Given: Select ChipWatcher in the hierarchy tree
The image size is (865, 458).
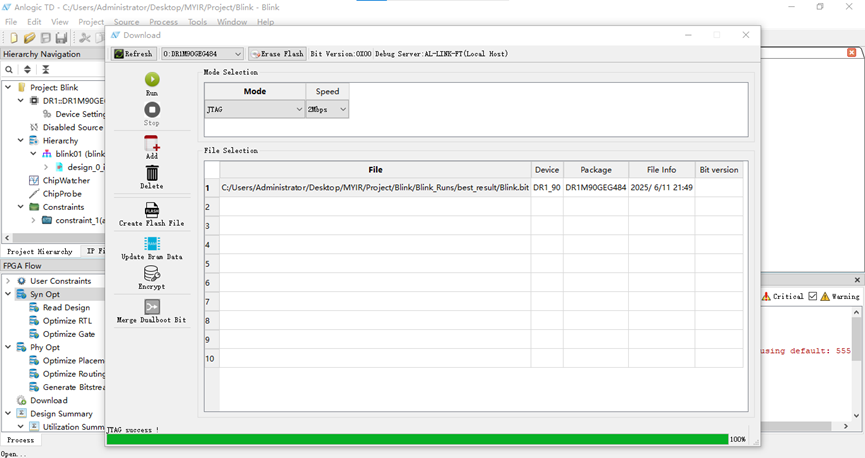Looking at the screenshot, I should 66,180.
